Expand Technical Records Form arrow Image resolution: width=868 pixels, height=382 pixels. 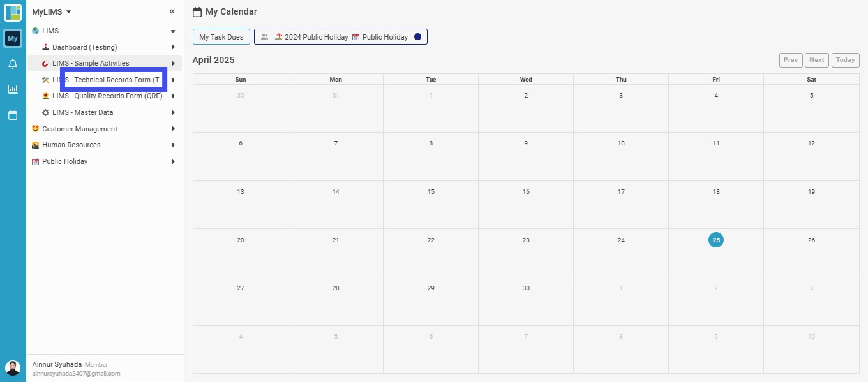[x=173, y=80]
